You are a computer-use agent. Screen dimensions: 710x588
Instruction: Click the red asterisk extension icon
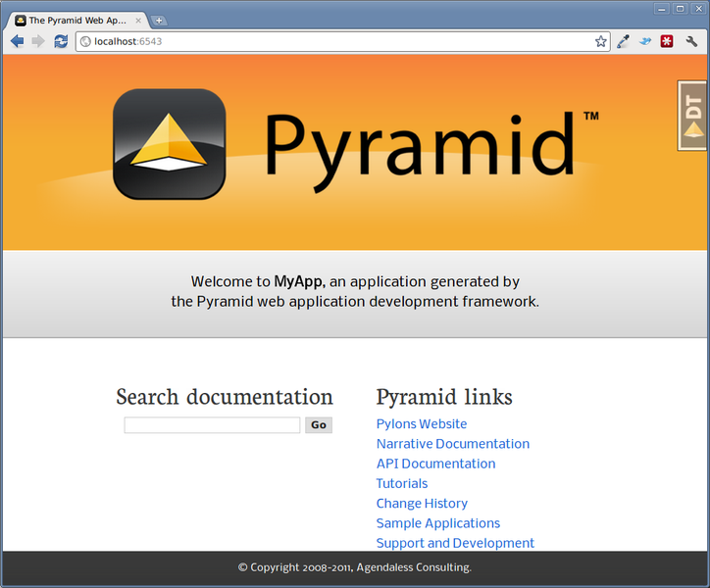[667, 41]
